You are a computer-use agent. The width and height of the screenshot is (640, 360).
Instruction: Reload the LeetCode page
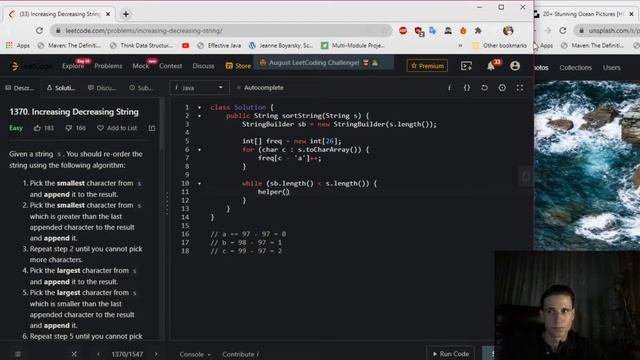coord(39,31)
